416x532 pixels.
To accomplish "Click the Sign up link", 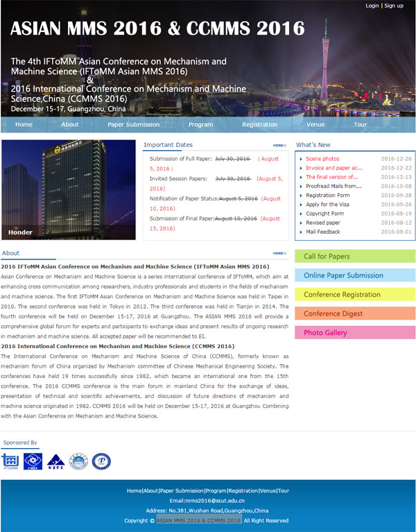I will [x=394, y=6].
